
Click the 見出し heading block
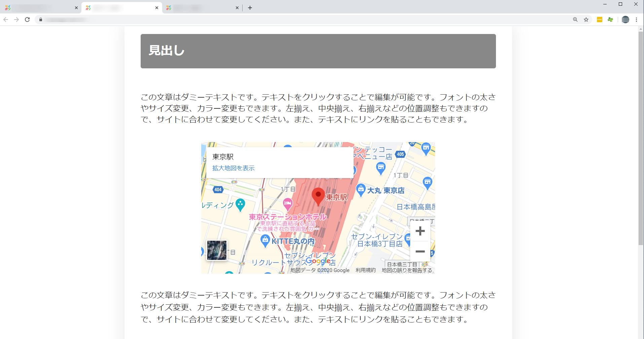pyautogui.click(x=318, y=51)
